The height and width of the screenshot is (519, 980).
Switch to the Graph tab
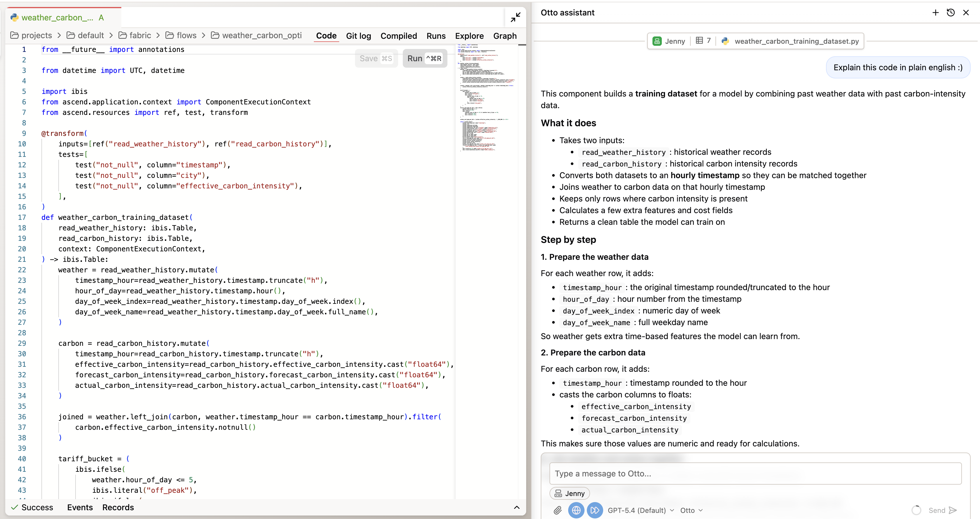tap(505, 36)
